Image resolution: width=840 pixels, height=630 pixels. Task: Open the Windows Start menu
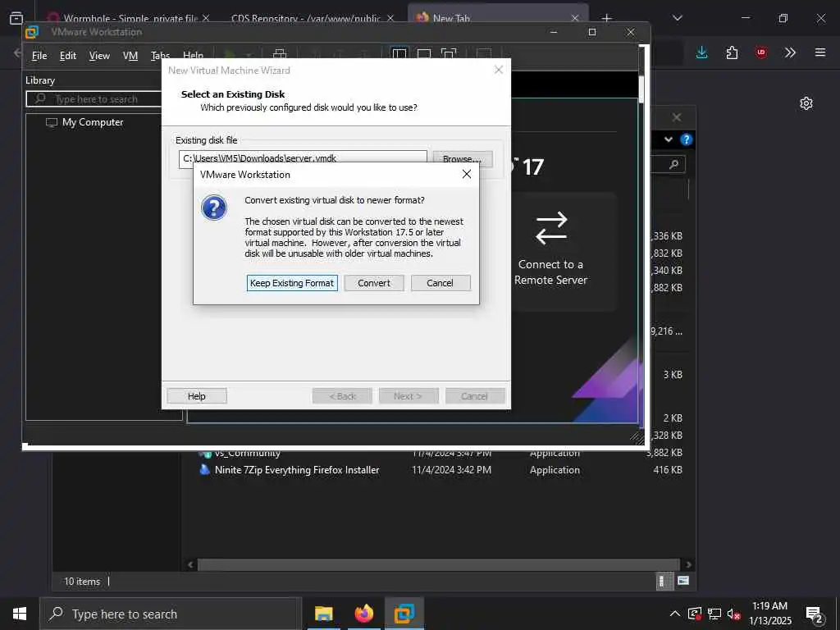[20, 614]
